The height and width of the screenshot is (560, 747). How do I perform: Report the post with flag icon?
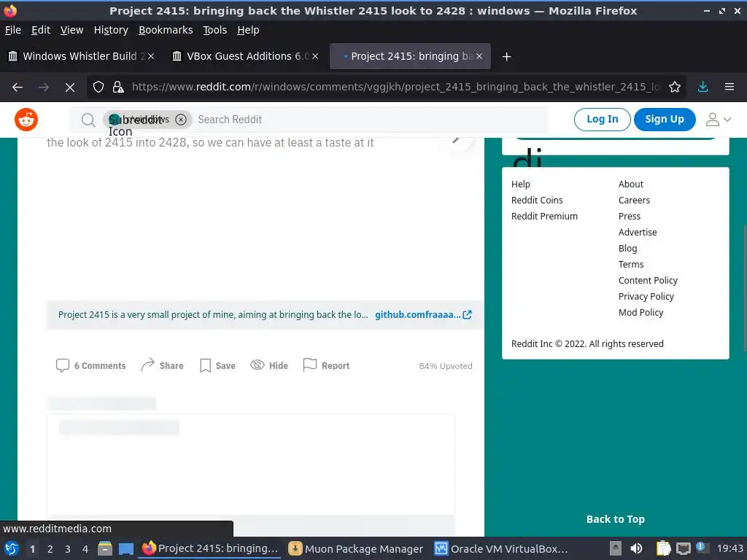pyautogui.click(x=326, y=366)
